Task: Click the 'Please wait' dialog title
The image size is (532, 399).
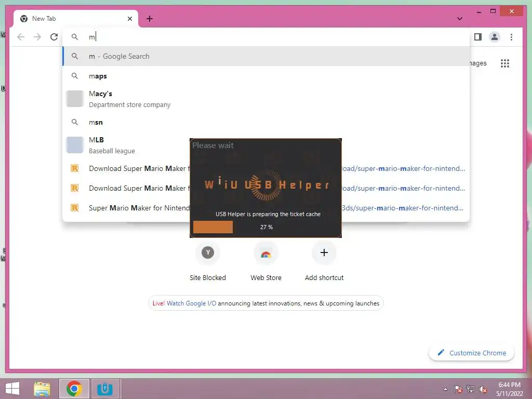Action: click(x=213, y=145)
